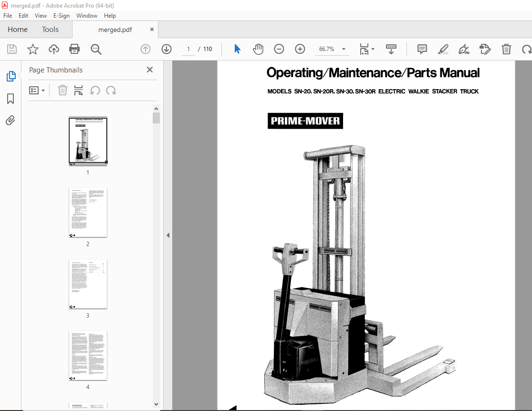This screenshot has width=532, height=411.
Task: Select the Hand pan tool
Action: point(258,49)
